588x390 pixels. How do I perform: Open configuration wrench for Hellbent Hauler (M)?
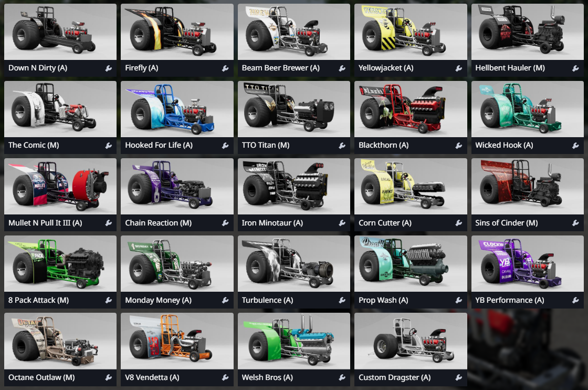[575, 68]
